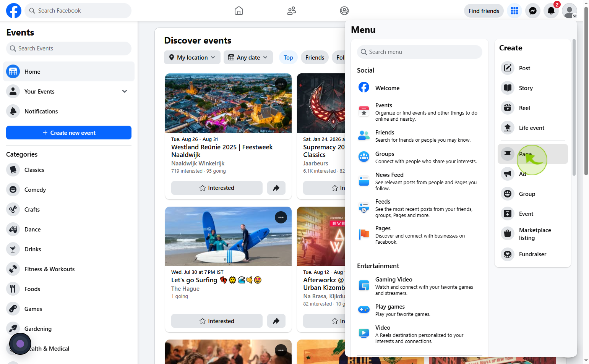Image resolution: width=589 pixels, height=364 pixels.
Task: Mark Westland Reünie as Interested
Action: tap(217, 188)
